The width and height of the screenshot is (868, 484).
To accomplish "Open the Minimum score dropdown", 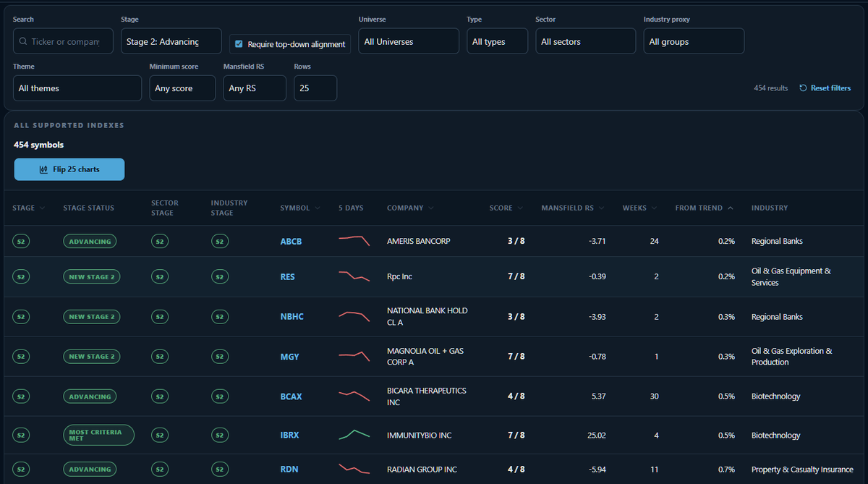I will [182, 88].
